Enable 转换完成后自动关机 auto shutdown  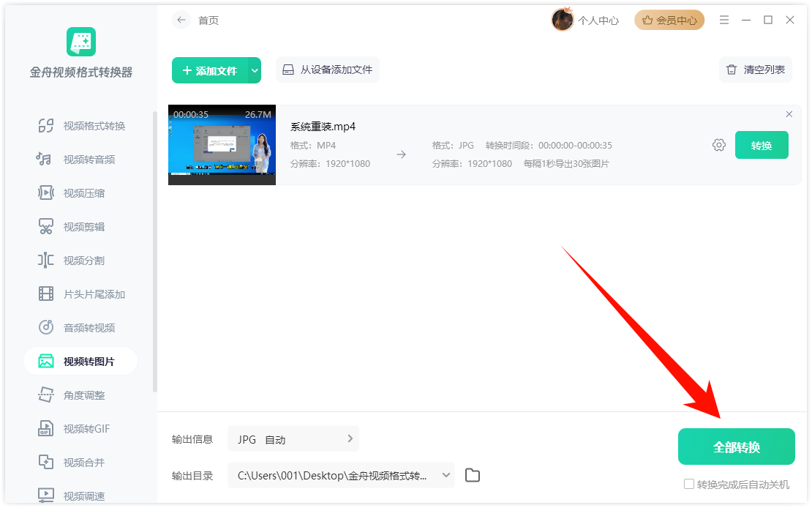[x=688, y=484]
